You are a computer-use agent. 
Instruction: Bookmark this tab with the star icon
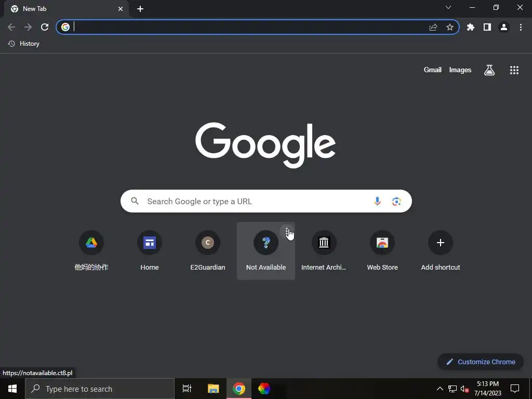coord(450,27)
